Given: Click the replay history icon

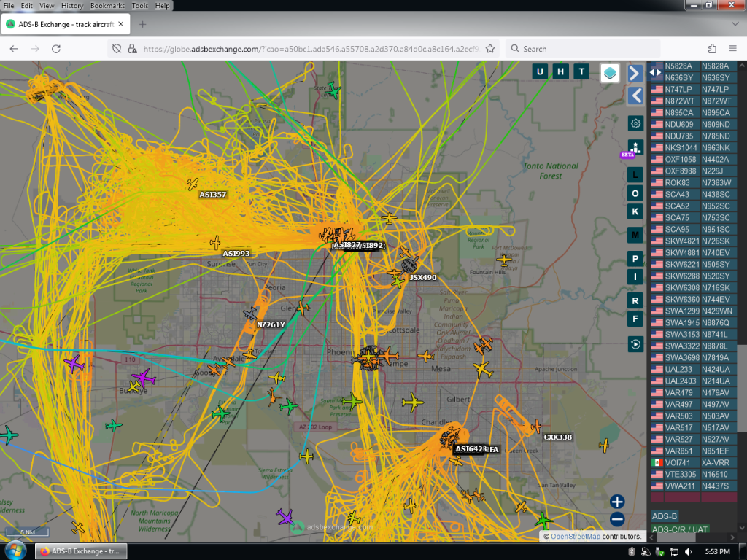Looking at the screenshot, I should click(635, 344).
